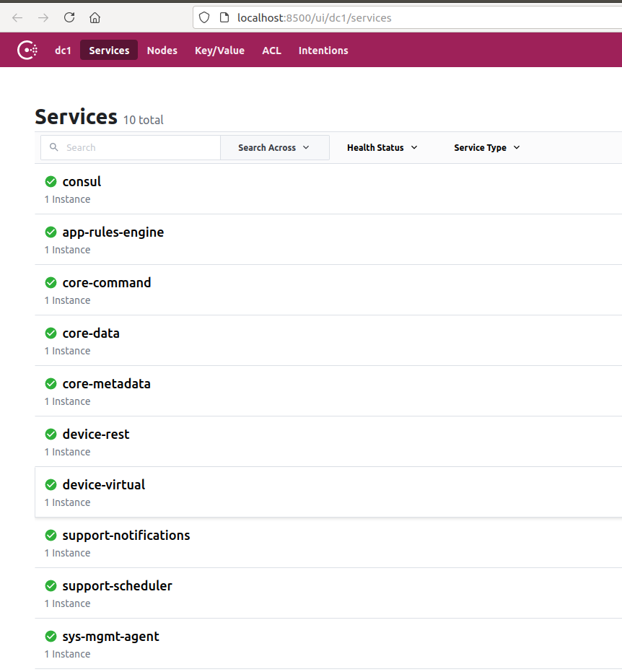
Task: Click the browser forward arrow
Action: click(43, 17)
